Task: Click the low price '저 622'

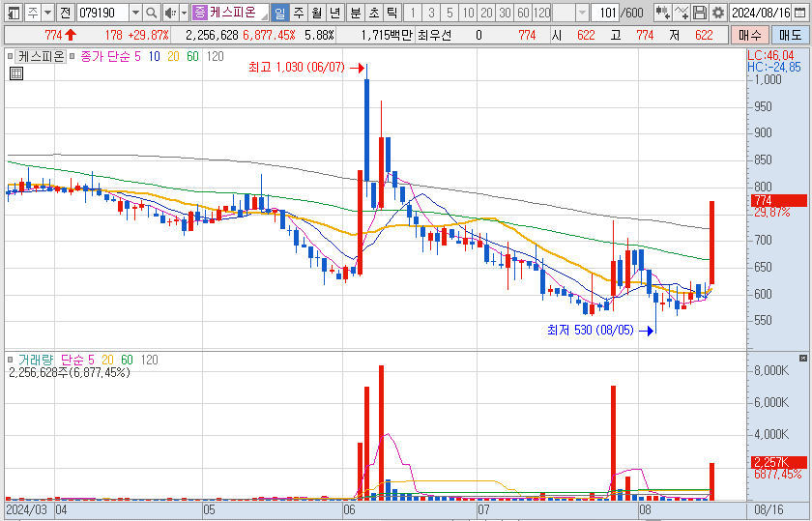Action: click(x=691, y=35)
